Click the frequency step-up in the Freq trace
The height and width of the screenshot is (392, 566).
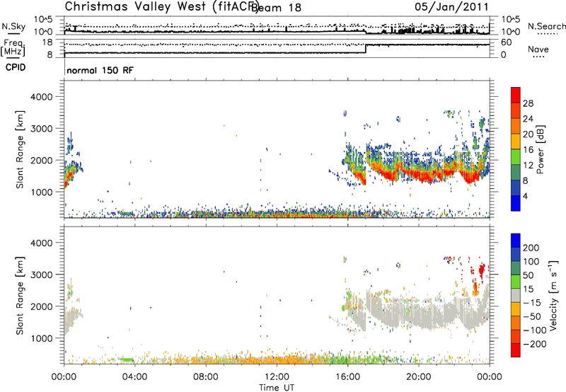tap(366, 49)
